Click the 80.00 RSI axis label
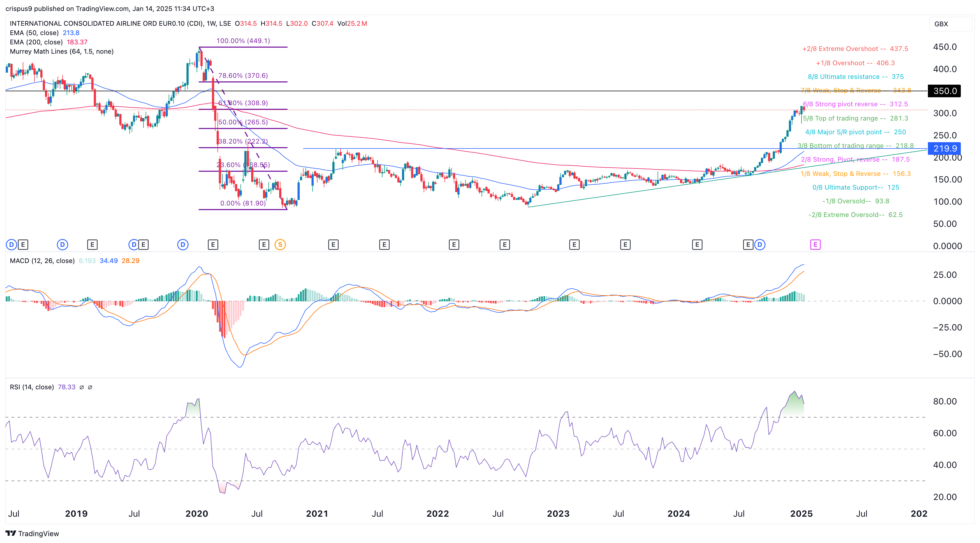The image size is (980, 543). coord(945,401)
